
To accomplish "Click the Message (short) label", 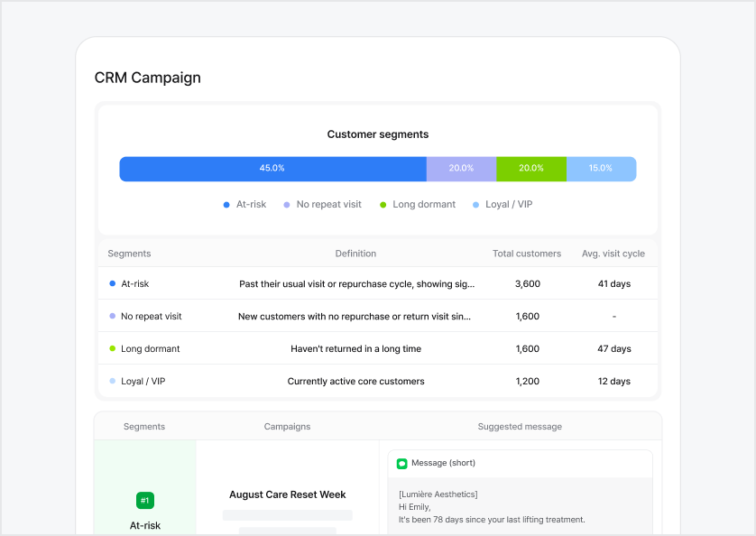I will click(443, 463).
